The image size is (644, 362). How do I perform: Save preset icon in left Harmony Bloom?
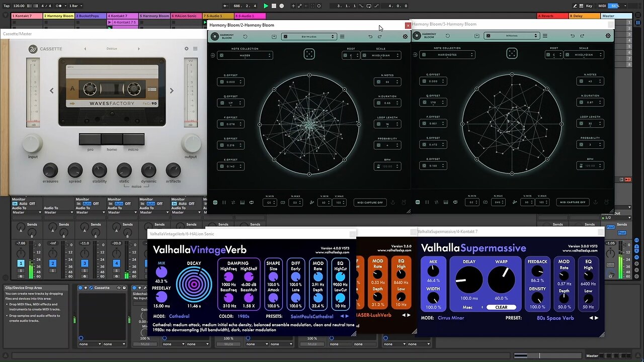click(x=274, y=36)
